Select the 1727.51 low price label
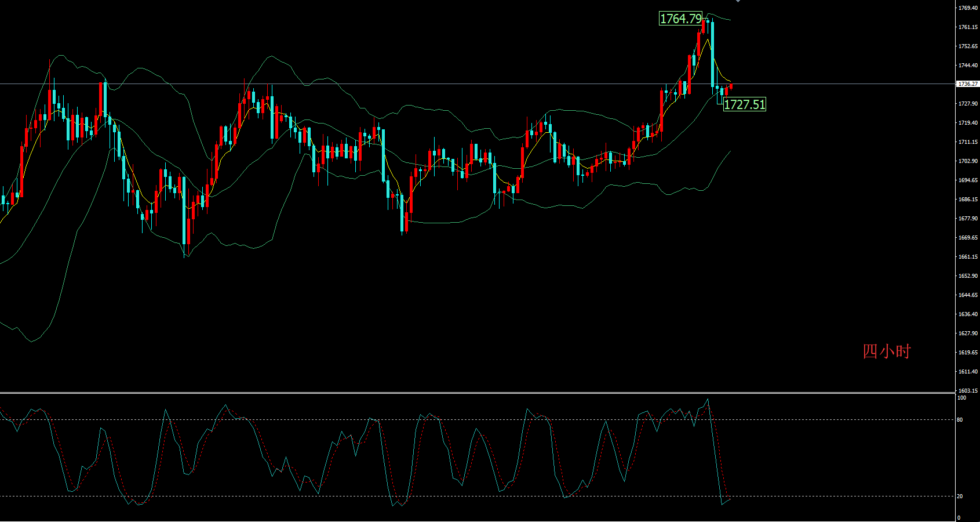Image resolution: width=980 pixels, height=522 pixels. click(x=744, y=104)
